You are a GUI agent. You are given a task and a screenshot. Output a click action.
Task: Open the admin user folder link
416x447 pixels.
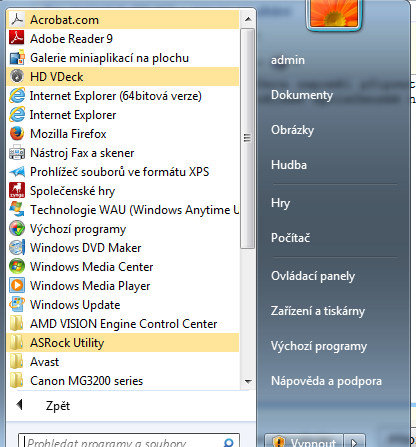pos(288,60)
